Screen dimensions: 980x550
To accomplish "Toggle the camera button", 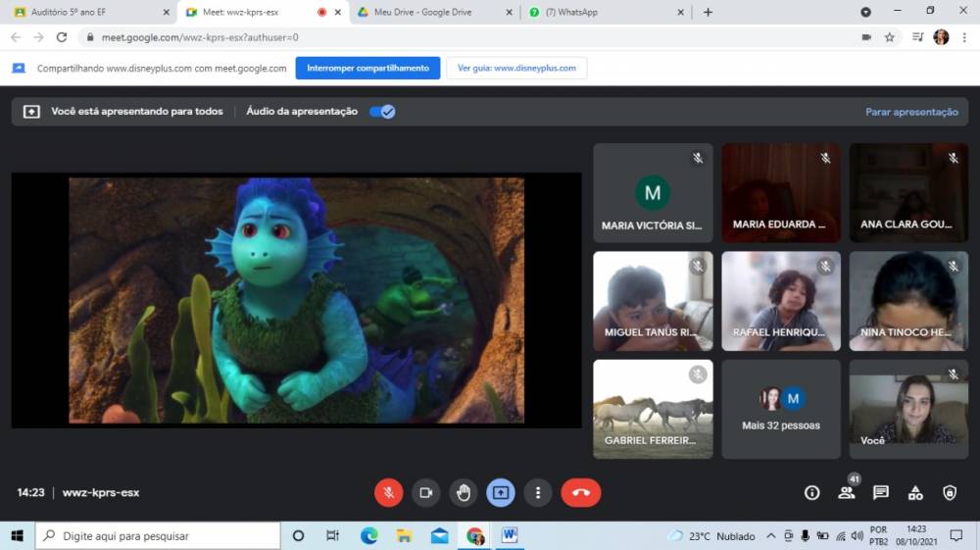I will (x=425, y=492).
